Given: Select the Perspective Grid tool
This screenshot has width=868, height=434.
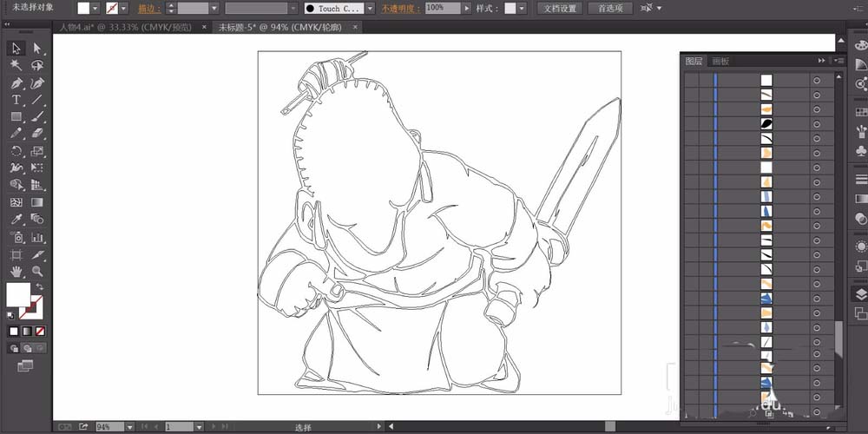Looking at the screenshot, I should point(37,185).
